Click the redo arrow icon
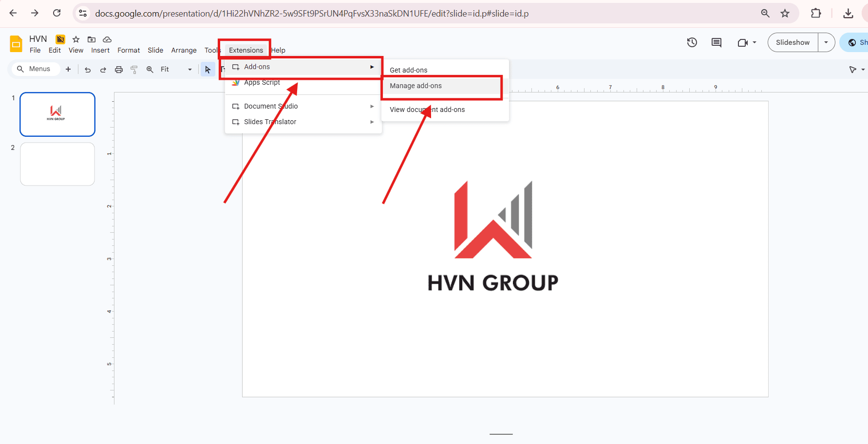The height and width of the screenshot is (444, 868). point(103,70)
